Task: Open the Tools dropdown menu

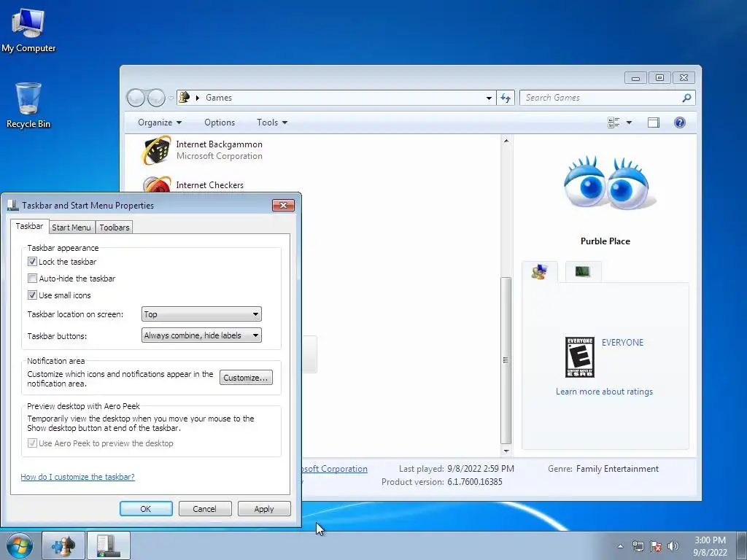Action: click(272, 122)
